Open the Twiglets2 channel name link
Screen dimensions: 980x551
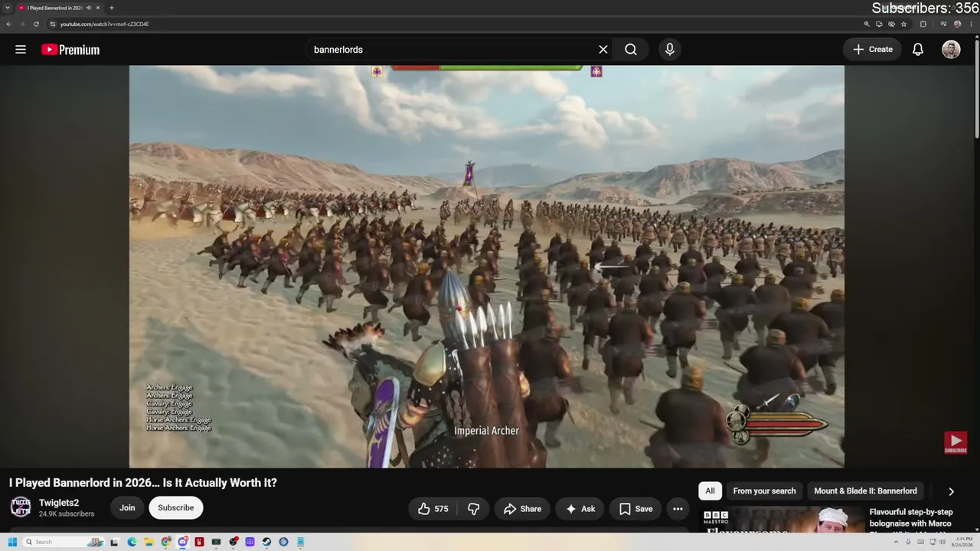[59, 503]
